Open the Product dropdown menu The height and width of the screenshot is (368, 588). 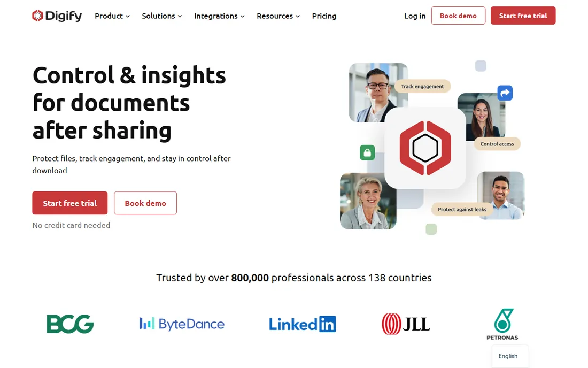pos(112,16)
